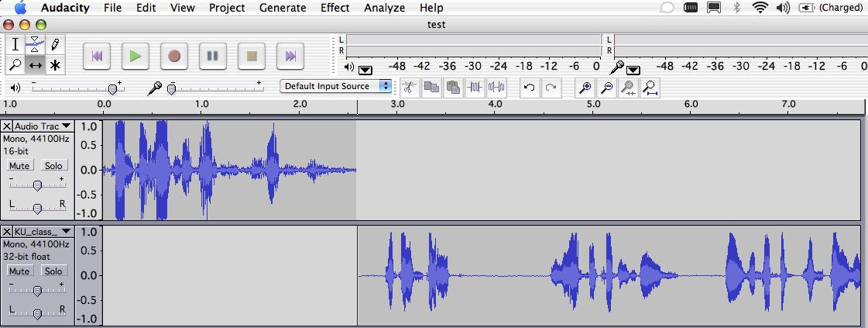Undo the last action
This screenshot has width=868, height=328.
(x=529, y=87)
